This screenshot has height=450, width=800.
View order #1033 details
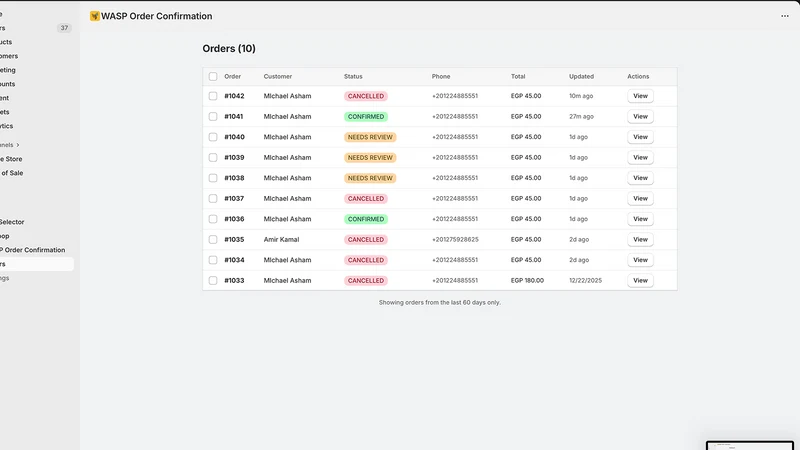pos(640,280)
